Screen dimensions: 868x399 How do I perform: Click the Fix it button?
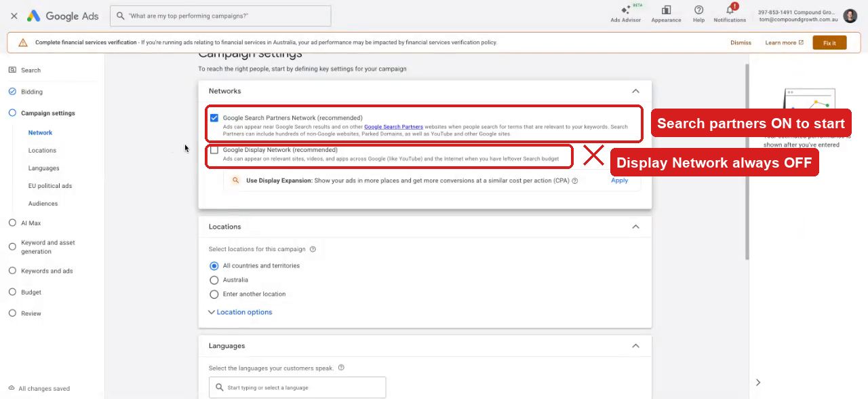pyautogui.click(x=829, y=43)
